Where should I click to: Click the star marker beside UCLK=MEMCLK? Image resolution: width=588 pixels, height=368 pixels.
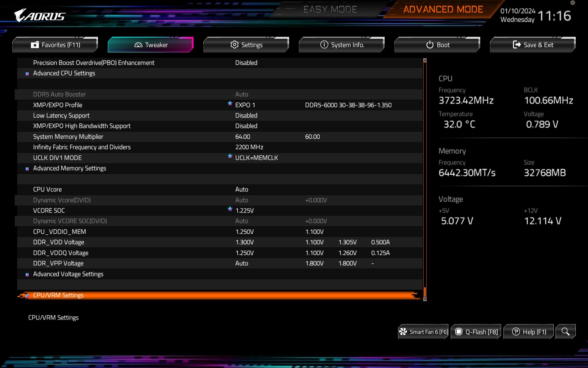230,156
